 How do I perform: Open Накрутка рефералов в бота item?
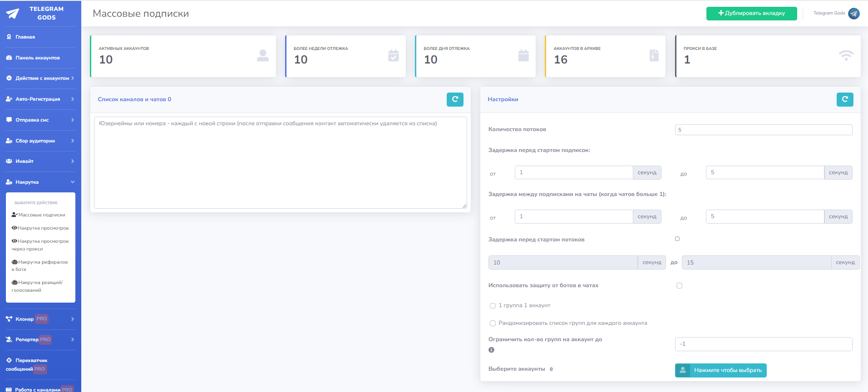point(40,265)
